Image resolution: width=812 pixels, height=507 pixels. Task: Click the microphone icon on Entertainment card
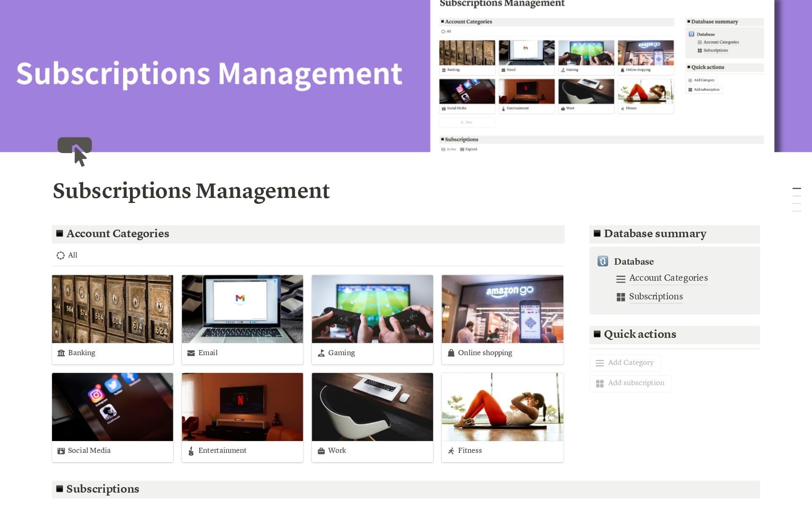pyautogui.click(x=191, y=450)
